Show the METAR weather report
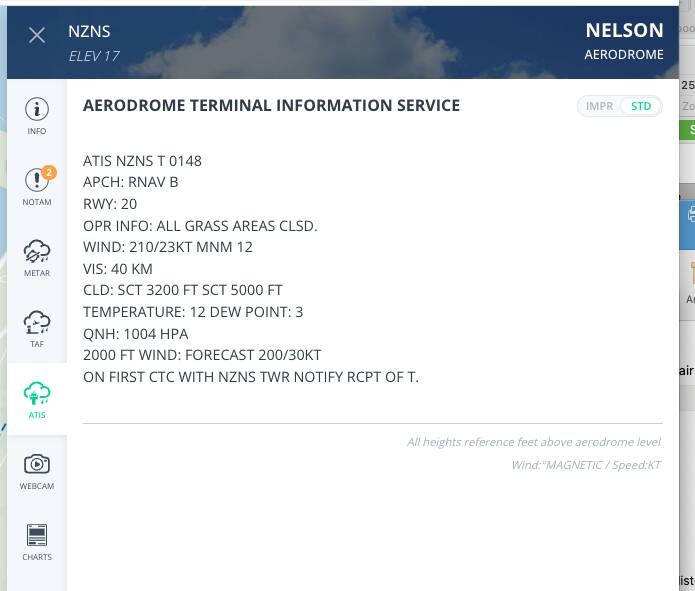695x591 pixels. (37, 257)
